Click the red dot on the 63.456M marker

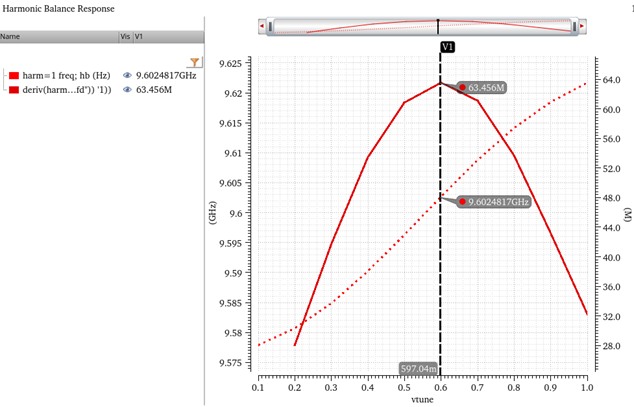pos(462,87)
